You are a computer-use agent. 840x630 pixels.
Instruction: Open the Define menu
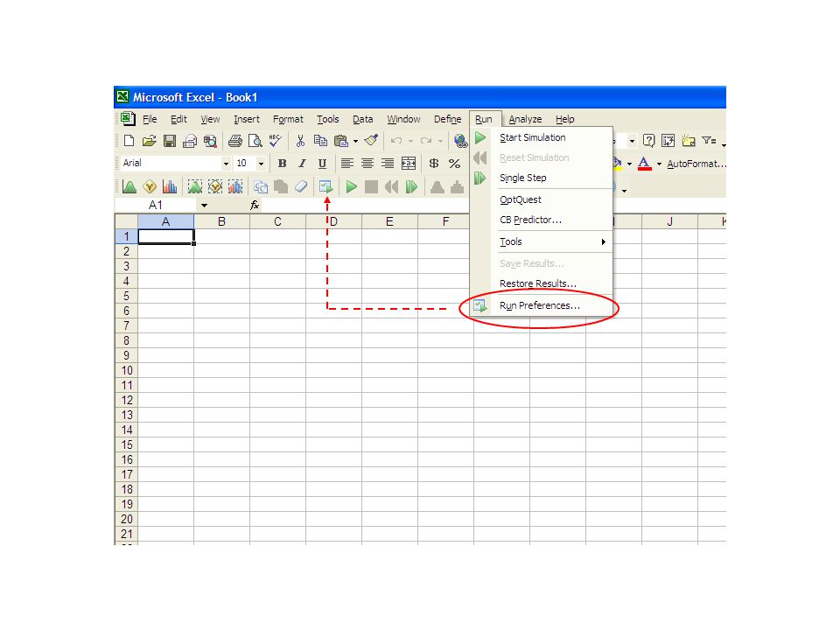(447, 119)
